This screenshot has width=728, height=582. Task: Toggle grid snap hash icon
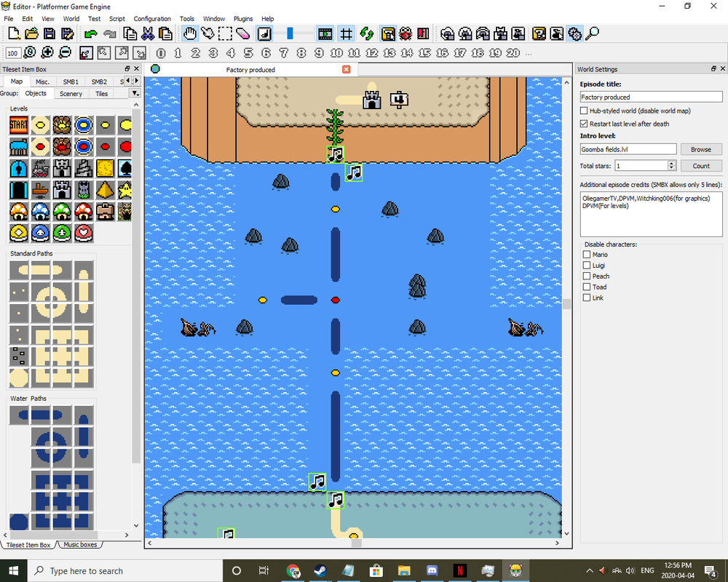(346, 34)
